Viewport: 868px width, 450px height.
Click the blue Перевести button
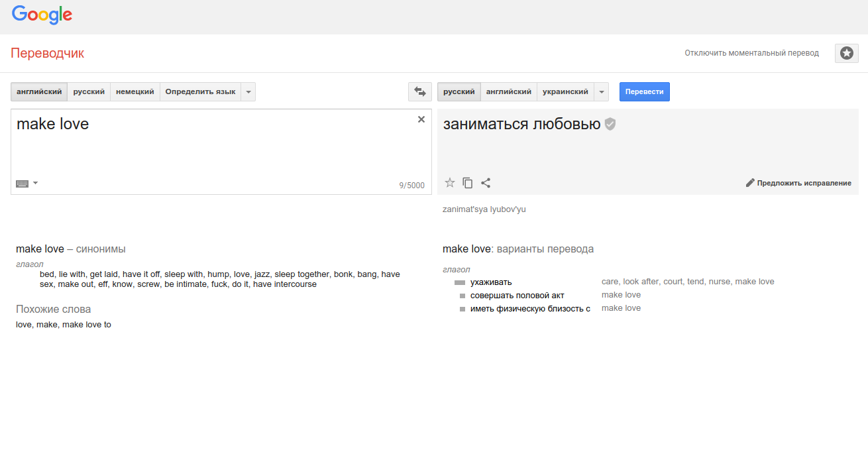tap(645, 91)
